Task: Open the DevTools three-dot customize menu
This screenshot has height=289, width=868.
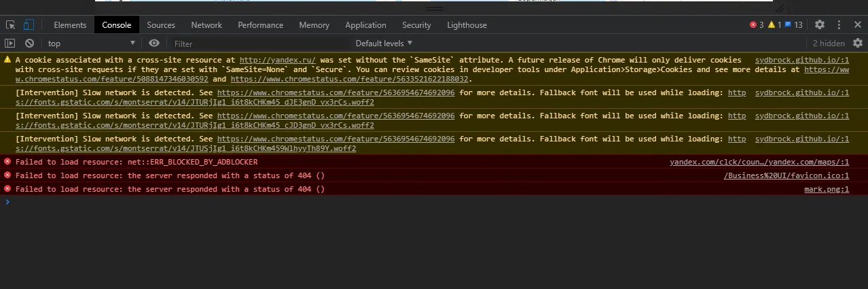Action: click(x=839, y=25)
